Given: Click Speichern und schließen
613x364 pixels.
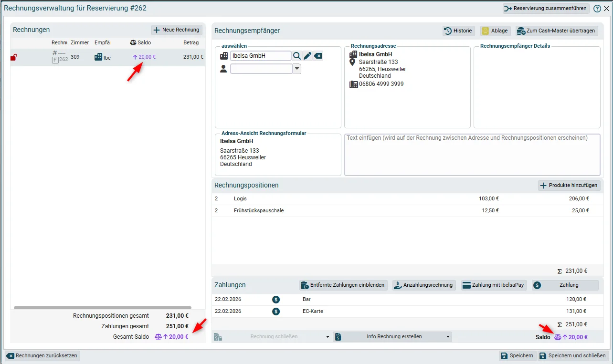Looking at the screenshot, I should [x=573, y=355].
